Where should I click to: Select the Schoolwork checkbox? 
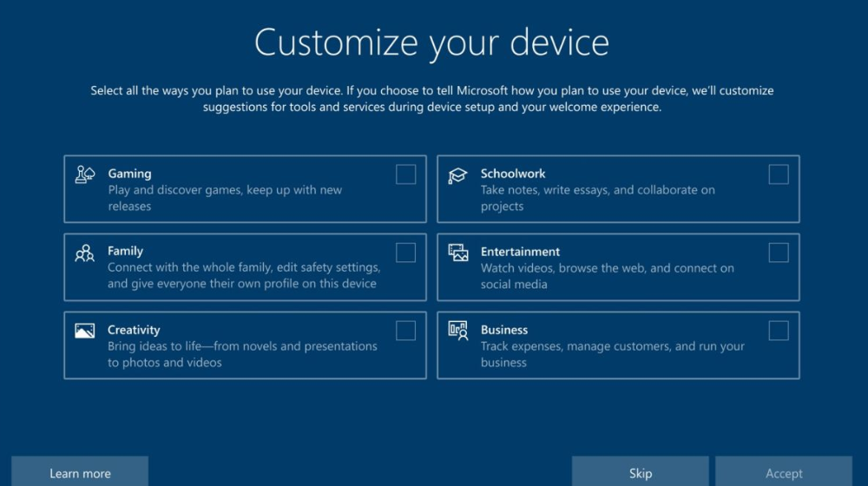pos(779,174)
